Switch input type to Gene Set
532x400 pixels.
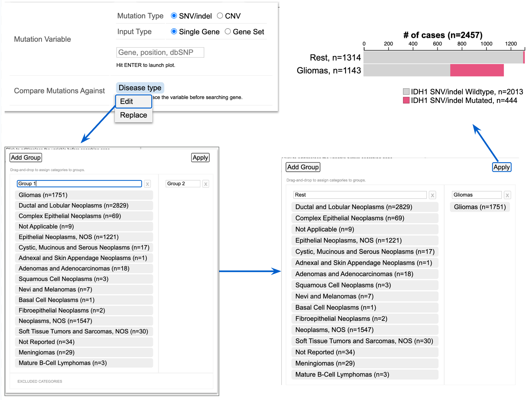tap(228, 32)
